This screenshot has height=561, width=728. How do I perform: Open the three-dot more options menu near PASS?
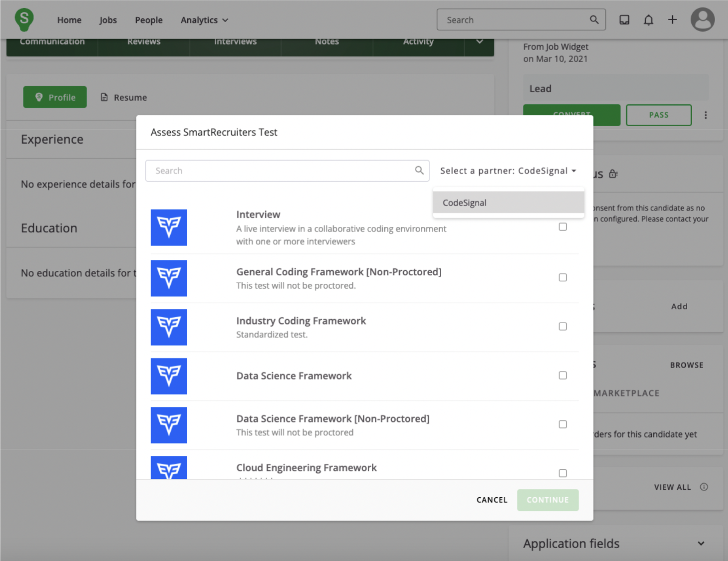706,115
